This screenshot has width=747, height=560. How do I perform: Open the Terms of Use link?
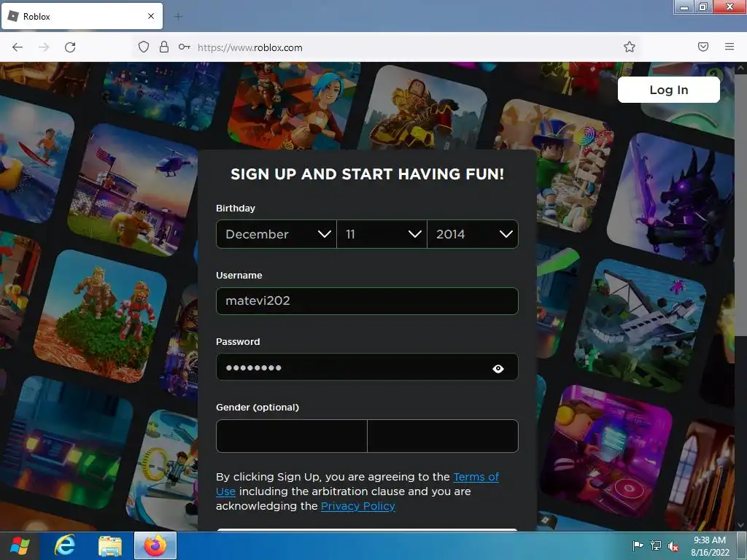pyautogui.click(x=476, y=477)
